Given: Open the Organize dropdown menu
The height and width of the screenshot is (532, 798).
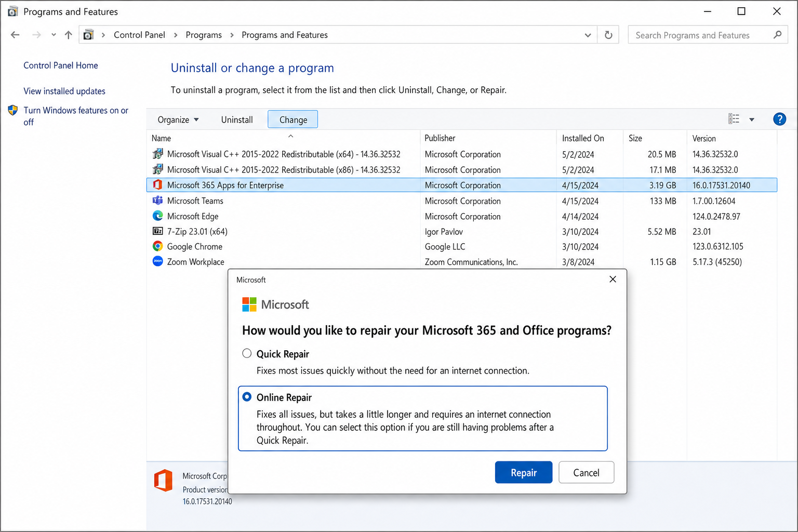Looking at the screenshot, I should point(178,119).
